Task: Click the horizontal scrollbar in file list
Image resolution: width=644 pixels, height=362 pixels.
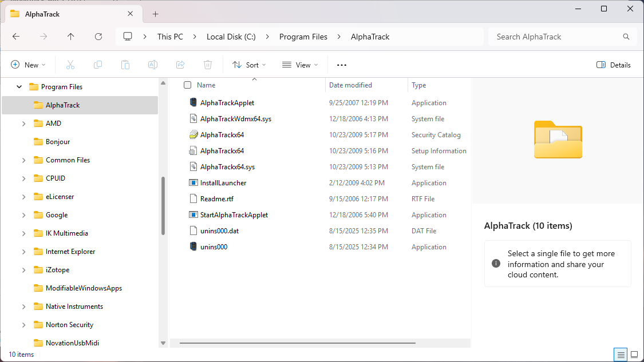Action: coord(297,343)
